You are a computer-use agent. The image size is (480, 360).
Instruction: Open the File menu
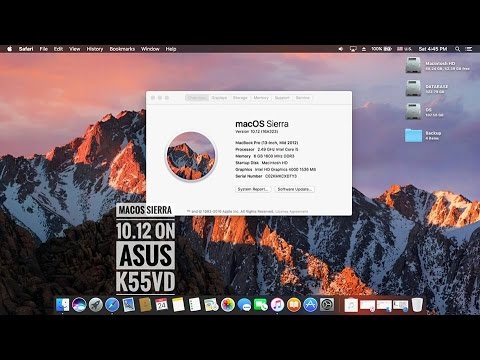coord(44,49)
